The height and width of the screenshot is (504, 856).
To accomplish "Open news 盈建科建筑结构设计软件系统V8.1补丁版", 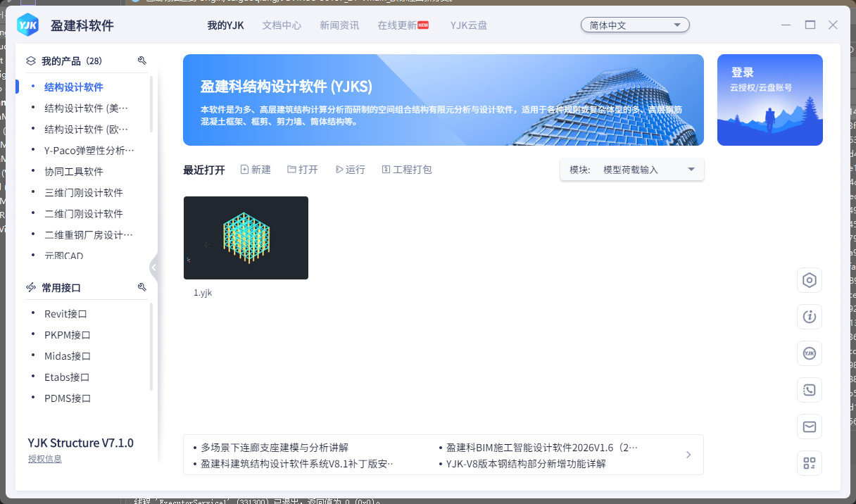I will (297, 464).
